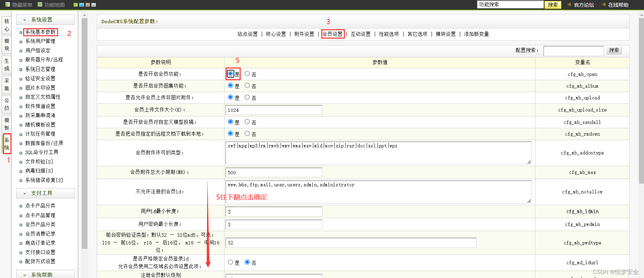Select 否 for 远程文档下载到本地 option
Viewport: 644px width, 278px height.
click(x=247, y=133)
